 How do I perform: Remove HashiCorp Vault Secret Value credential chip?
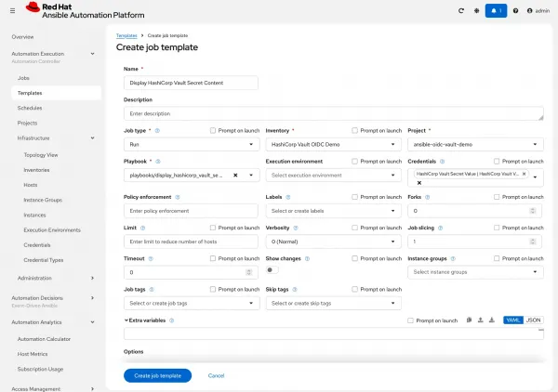pyautogui.click(x=524, y=174)
